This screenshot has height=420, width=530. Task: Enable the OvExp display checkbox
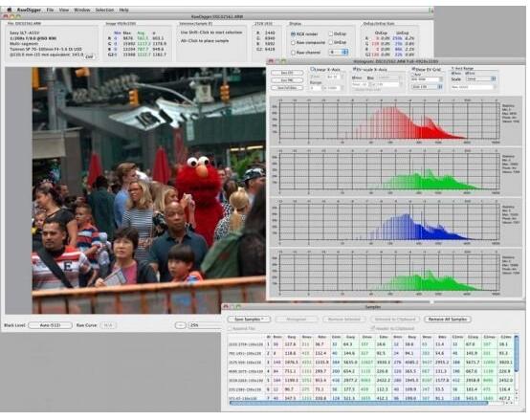tap(331, 33)
